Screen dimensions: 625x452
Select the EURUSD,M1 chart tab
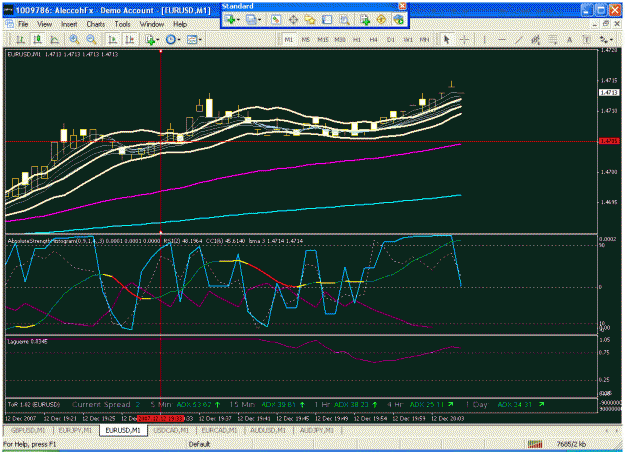pos(123,430)
